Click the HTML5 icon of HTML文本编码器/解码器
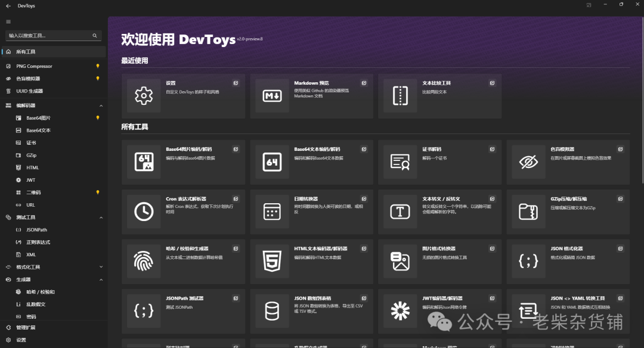The width and height of the screenshot is (644, 348). click(272, 262)
